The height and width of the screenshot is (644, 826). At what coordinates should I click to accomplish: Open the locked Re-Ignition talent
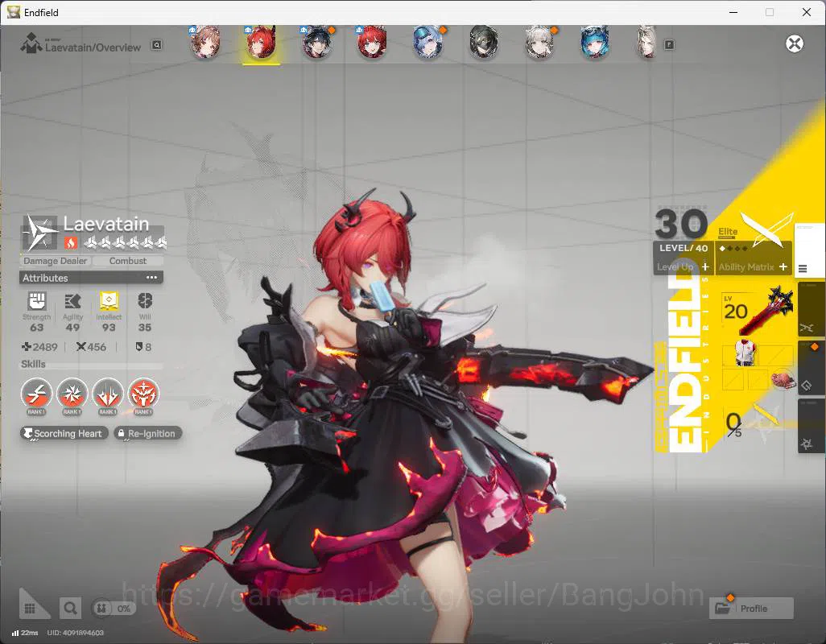tap(148, 433)
